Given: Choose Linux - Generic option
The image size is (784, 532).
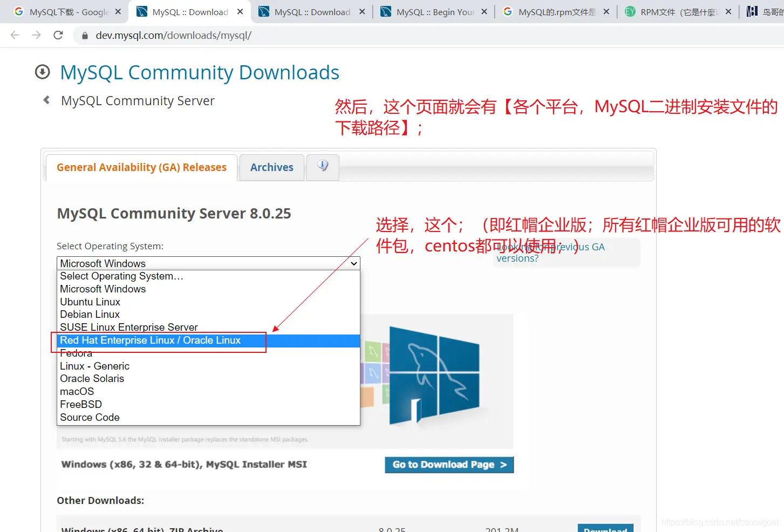Looking at the screenshot, I should coord(208,366).
